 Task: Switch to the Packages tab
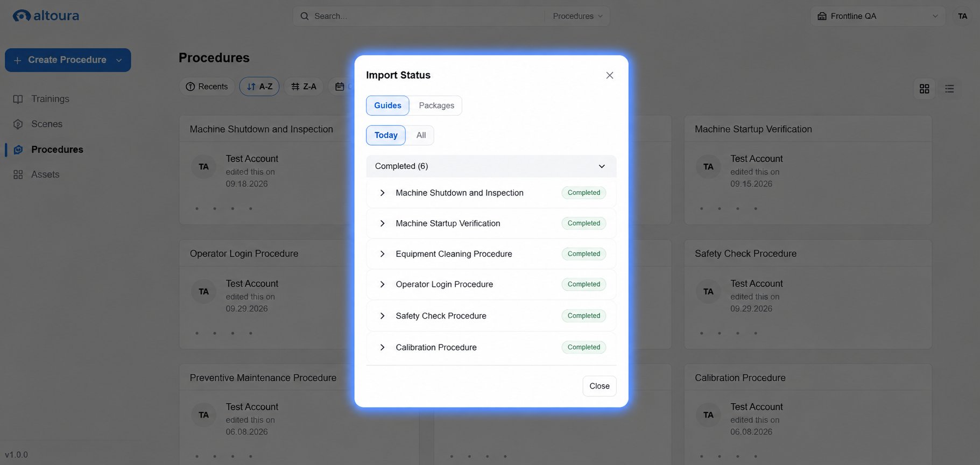coord(436,105)
